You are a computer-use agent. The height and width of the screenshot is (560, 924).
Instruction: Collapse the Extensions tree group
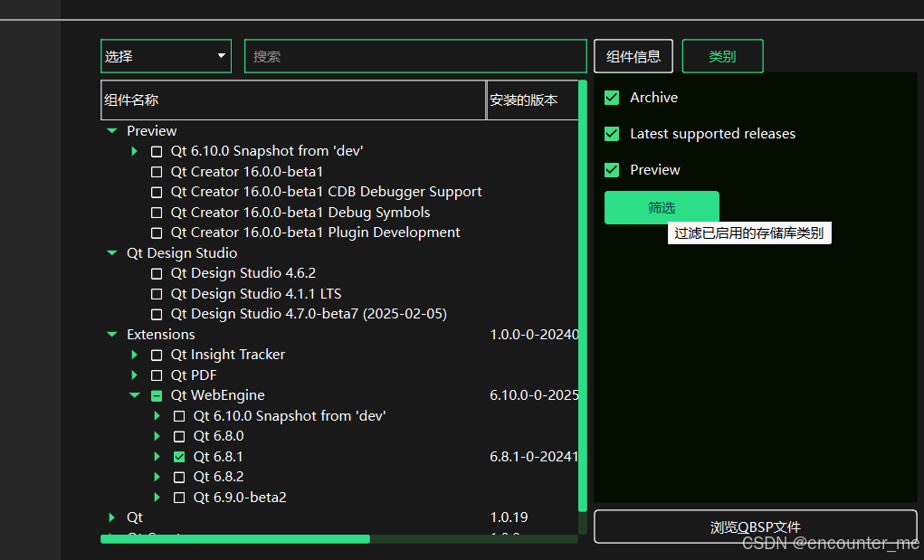point(112,335)
